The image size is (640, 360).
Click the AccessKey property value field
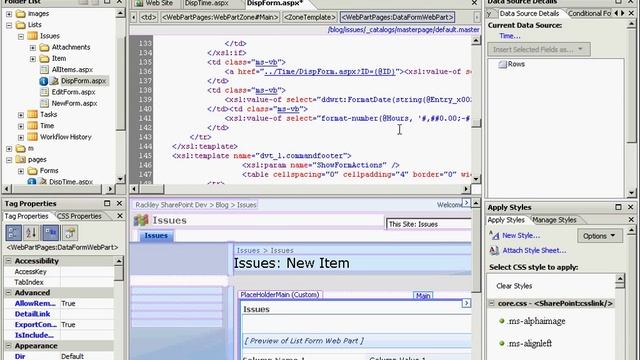point(87,272)
